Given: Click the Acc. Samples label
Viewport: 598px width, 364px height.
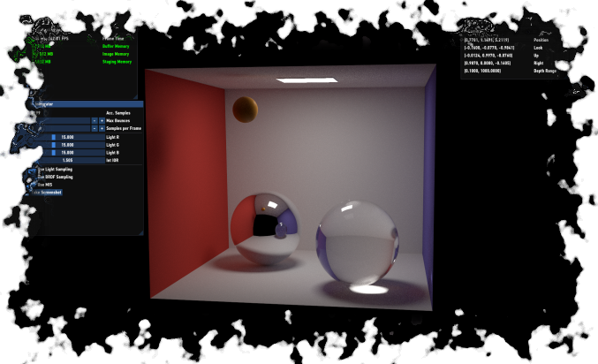Looking at the screenshot, I should coord(118,113).
